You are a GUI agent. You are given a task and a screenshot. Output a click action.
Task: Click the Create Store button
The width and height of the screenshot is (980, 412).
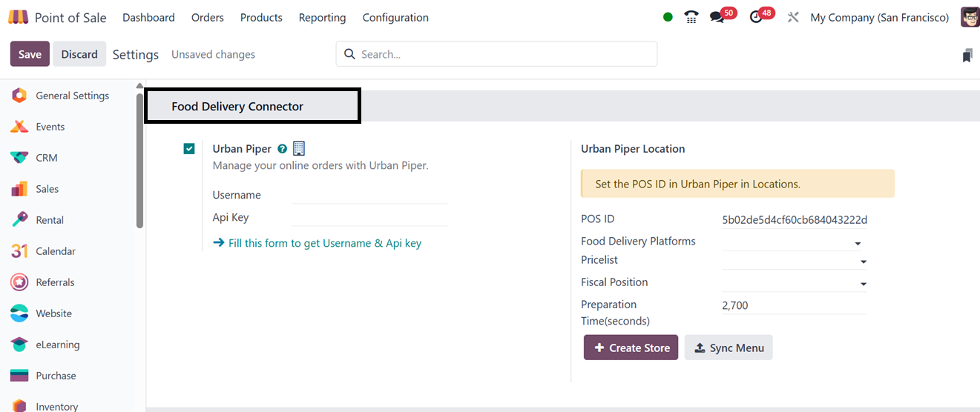coord(631,348)
